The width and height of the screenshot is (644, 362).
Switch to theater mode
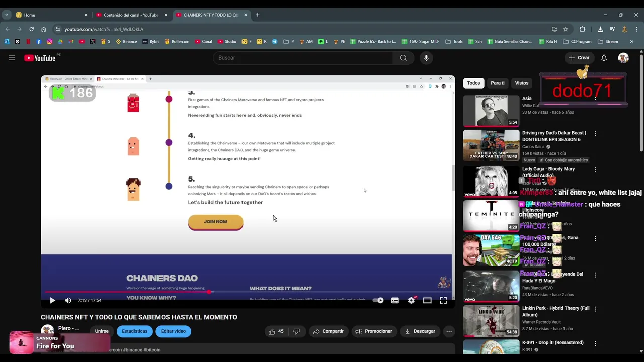[427, 300]
